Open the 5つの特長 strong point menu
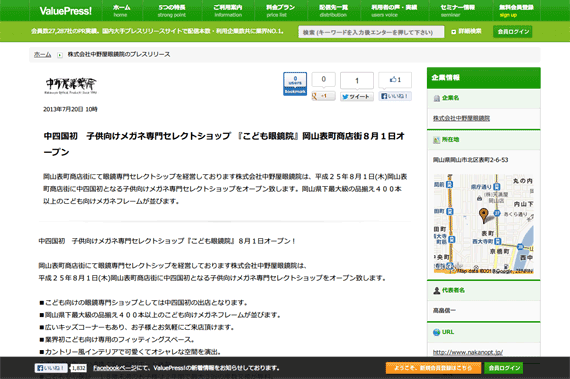 (172, 11)
